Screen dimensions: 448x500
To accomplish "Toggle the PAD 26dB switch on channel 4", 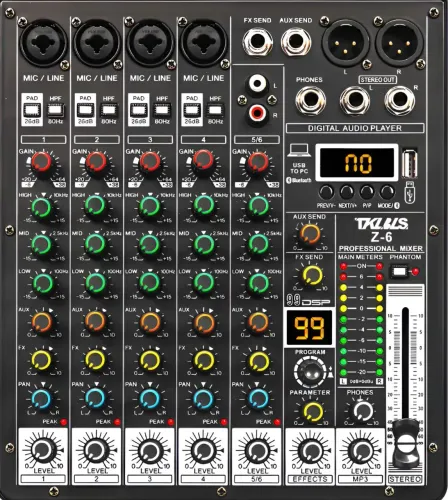I will (x=192, y=109).
